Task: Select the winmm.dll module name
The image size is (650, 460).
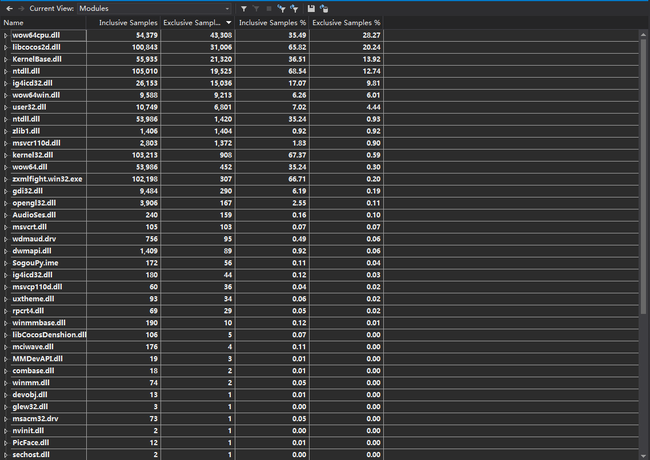Action: 31,383
